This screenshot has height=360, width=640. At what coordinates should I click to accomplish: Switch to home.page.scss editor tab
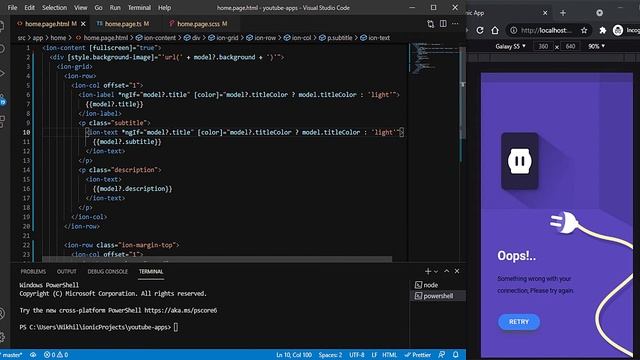pyautogui.click(x=198, y=24)
